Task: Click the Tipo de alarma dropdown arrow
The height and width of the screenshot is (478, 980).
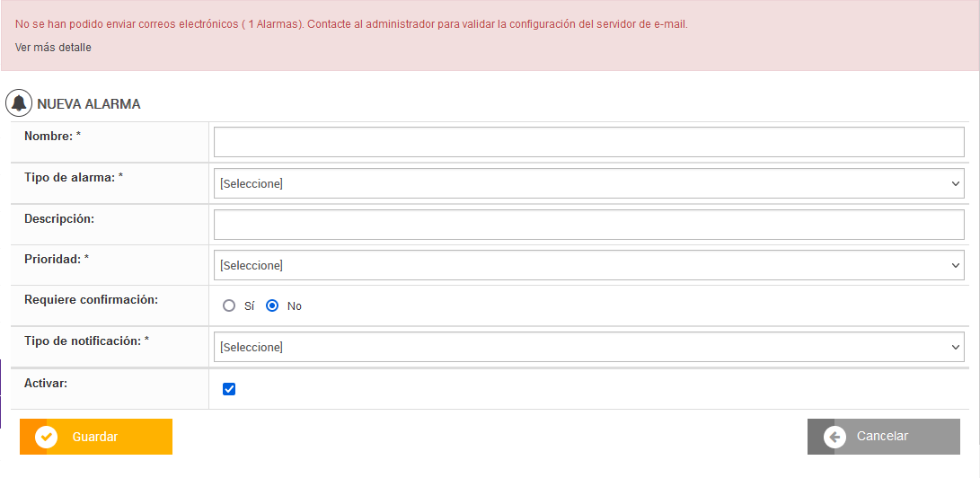Action: [955, 183]
